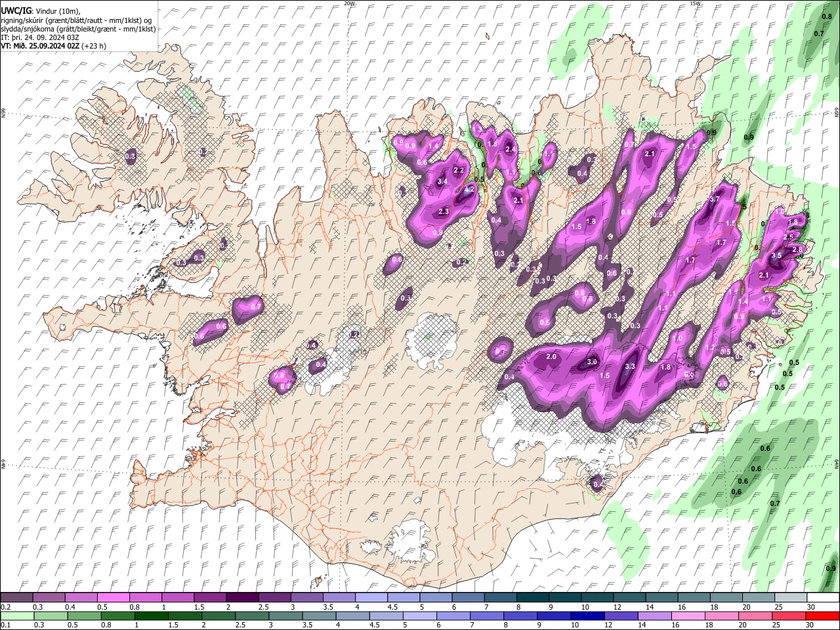840x630 pixels.
Task: Select the dark green 1–1.5 rain scale swatch
Action: click(x=152, y=616)
